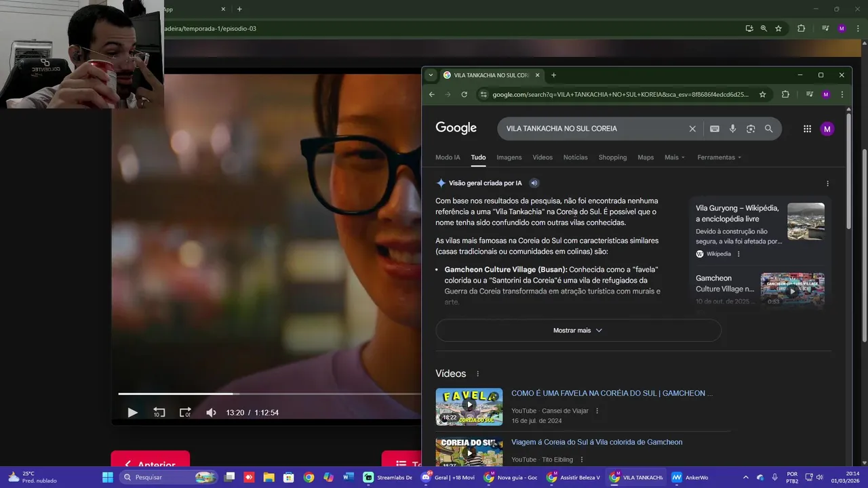Screen dimensions: 868x488
Task: Show hidden icons in the system tray
Action: pos(746,477)
